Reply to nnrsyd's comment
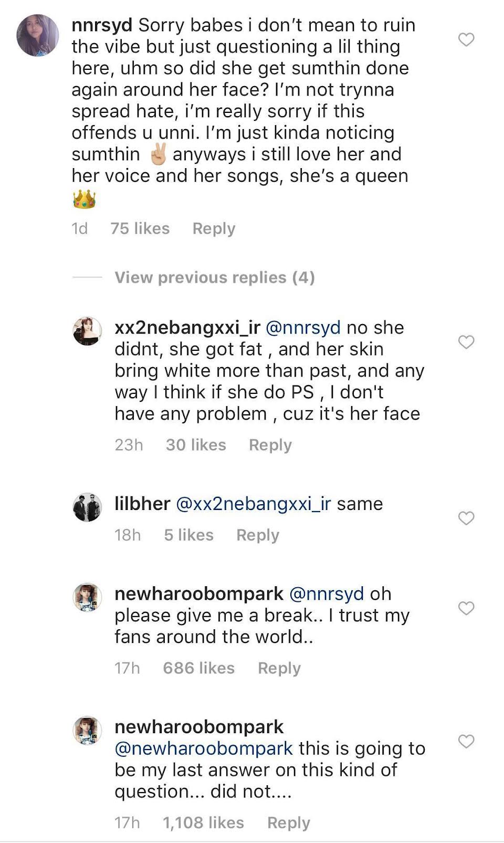 tap(214, 228)
